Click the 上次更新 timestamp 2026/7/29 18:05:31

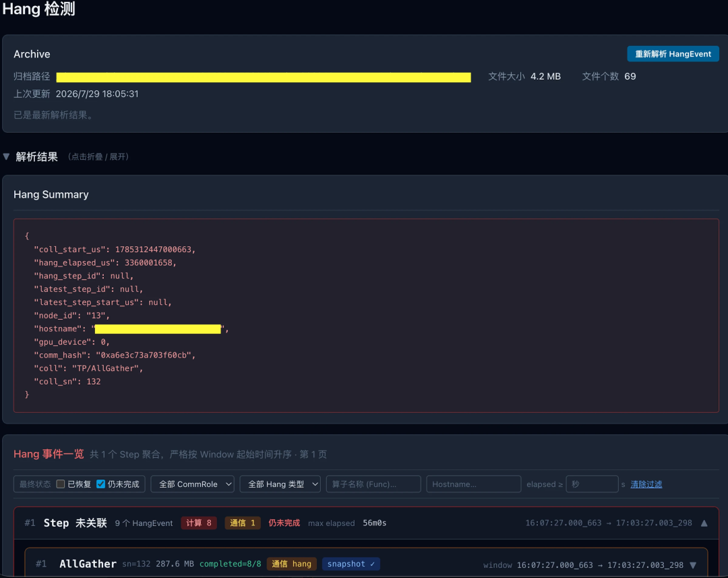click(97, 94)
